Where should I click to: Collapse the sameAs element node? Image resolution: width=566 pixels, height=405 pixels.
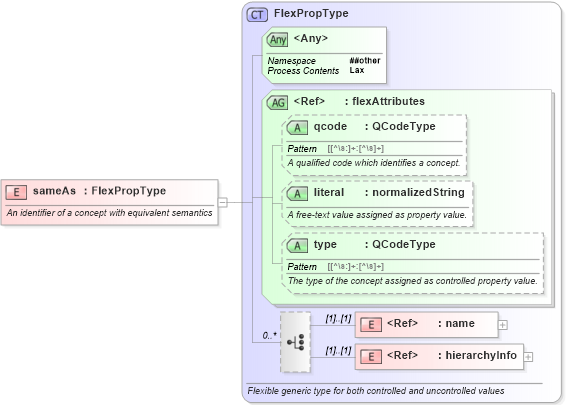tap(223, 202)
